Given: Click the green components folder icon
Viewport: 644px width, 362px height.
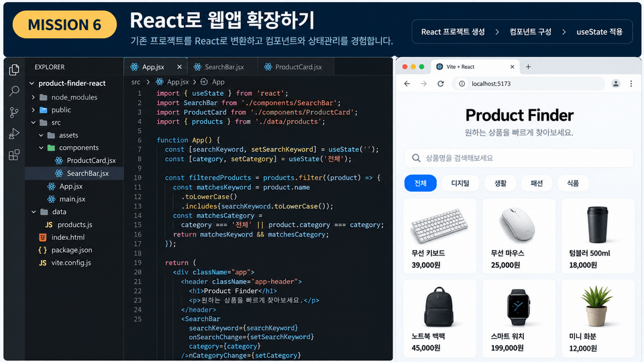Looking at the screenshot, I should pyautogui.click(x=51, y=147).
